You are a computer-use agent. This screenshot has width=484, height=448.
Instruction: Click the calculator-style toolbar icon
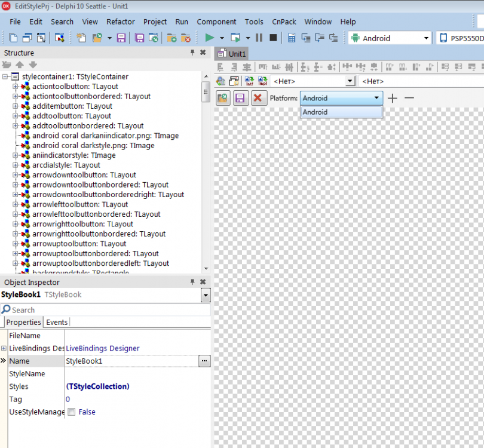pos(292,38)
